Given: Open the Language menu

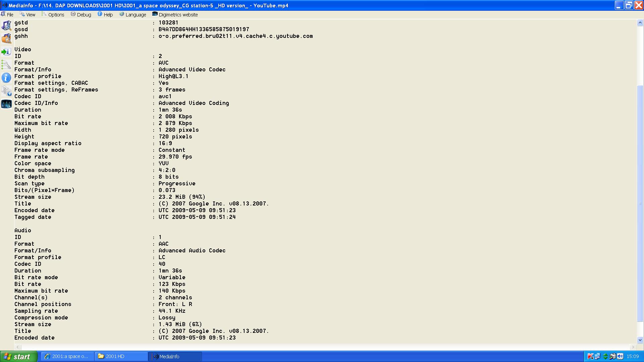Looking at the screenshot, I should (133, 15).
